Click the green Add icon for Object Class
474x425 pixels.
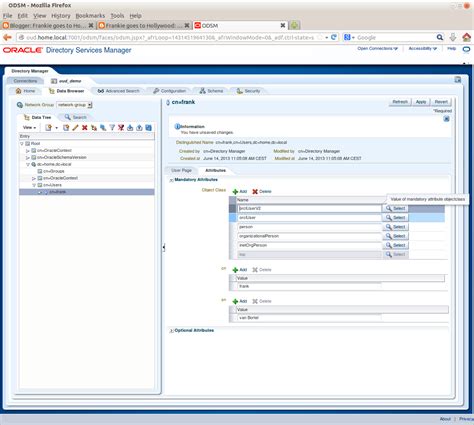click(235, 192)
